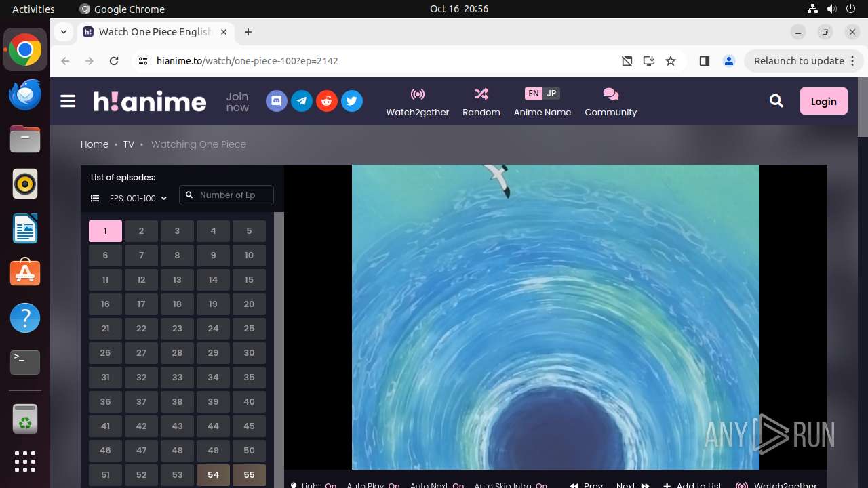
Task: Open Files from the dock
Action: pos(25,139)
